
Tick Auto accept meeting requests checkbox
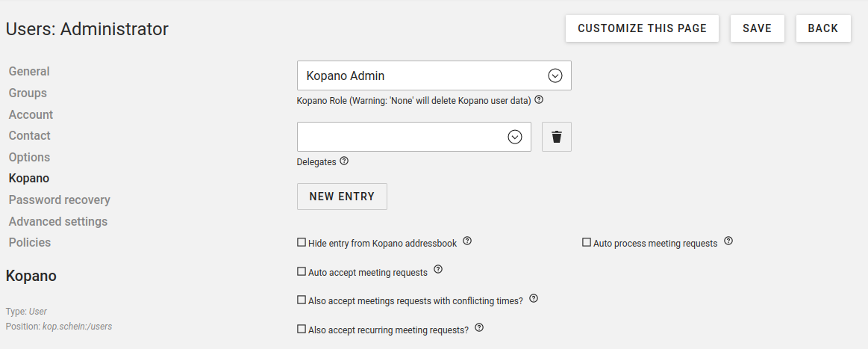[302, 271]
